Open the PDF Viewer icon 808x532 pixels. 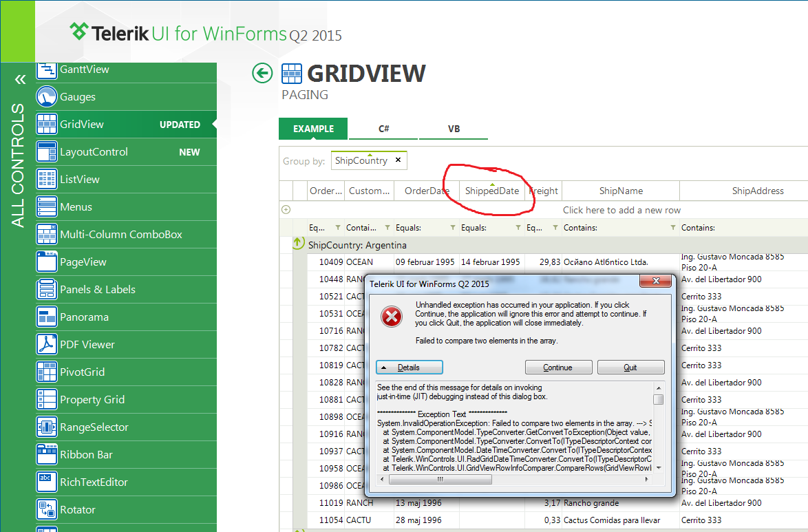pos(46,344)
